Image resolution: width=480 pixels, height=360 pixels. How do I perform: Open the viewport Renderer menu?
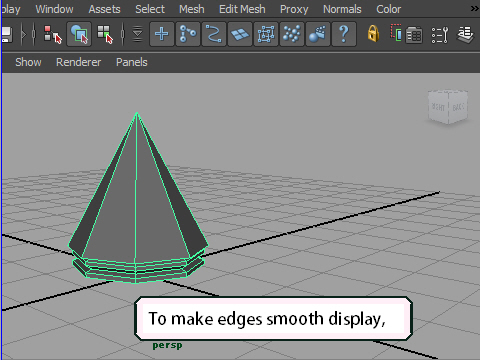(78, 62)
